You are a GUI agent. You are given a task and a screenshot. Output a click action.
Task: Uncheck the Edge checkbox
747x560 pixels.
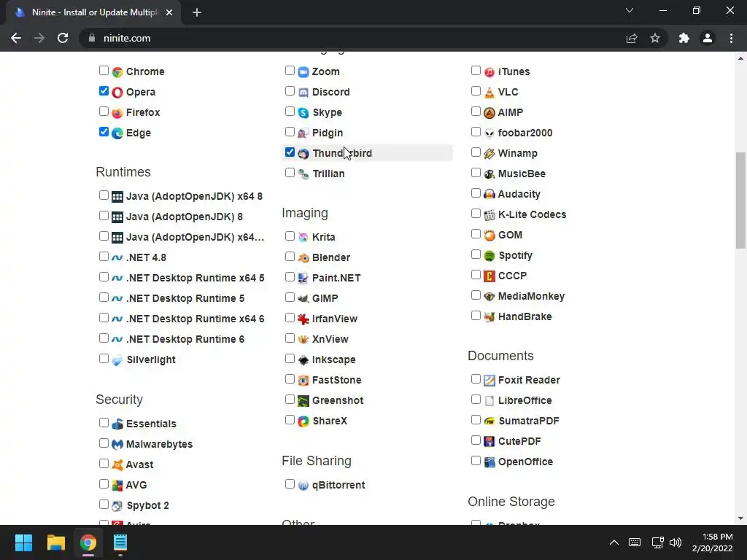[104, 132]
